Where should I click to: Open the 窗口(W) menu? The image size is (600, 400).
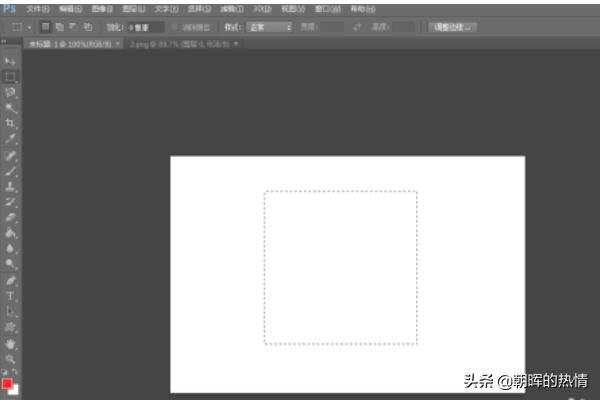(x=327, y=9)
